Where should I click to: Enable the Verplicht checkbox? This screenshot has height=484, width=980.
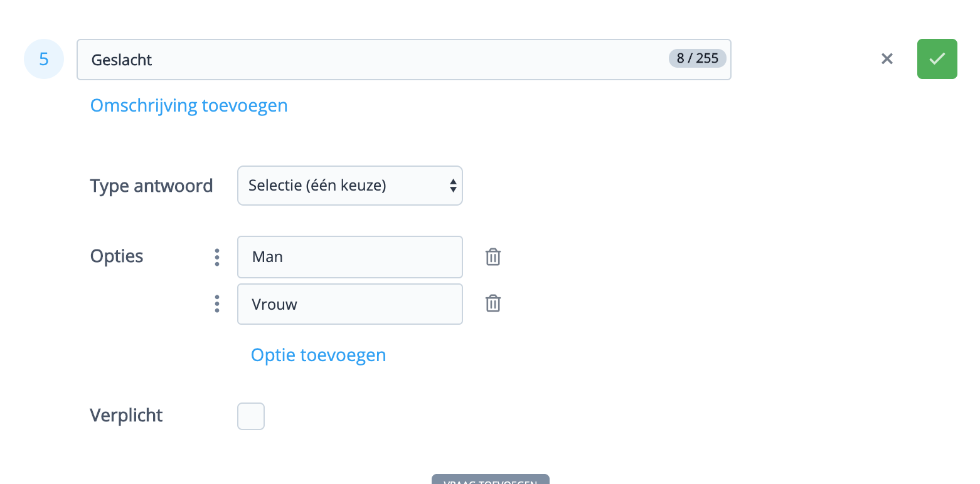pyautogui.click(x=251, y=416)
